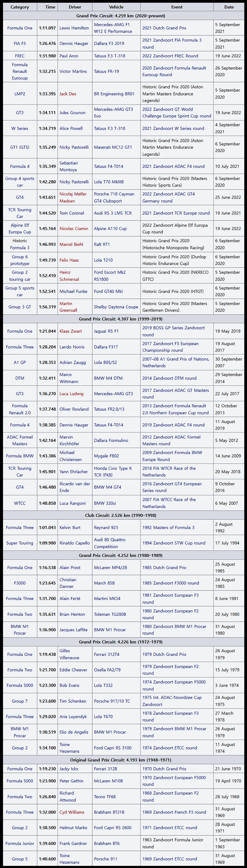Open the Brabham BT6 vehicle link
Viewport: 247px width, 868px height.
[x=107, y=844]
